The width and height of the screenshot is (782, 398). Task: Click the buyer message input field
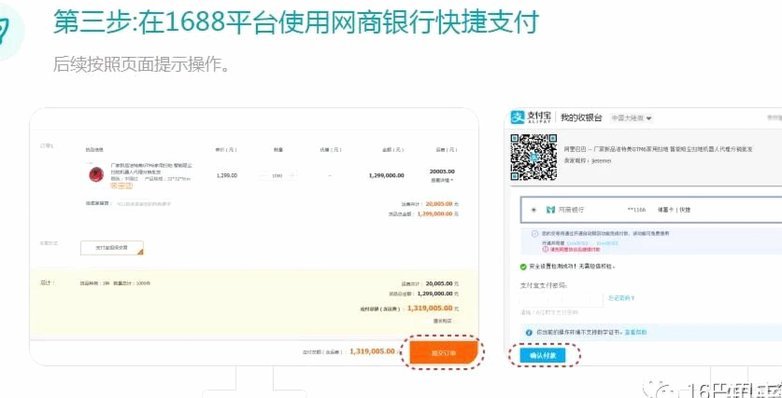145,203
